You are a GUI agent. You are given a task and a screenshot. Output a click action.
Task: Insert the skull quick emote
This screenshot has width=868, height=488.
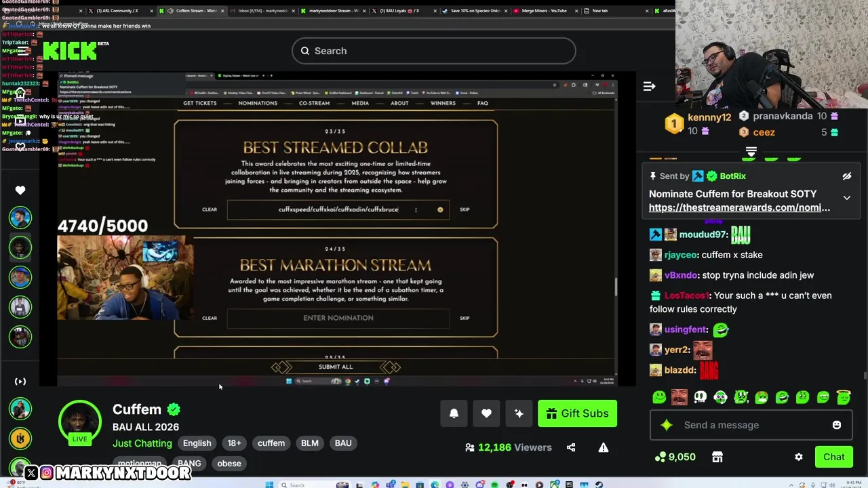(700, 398)
